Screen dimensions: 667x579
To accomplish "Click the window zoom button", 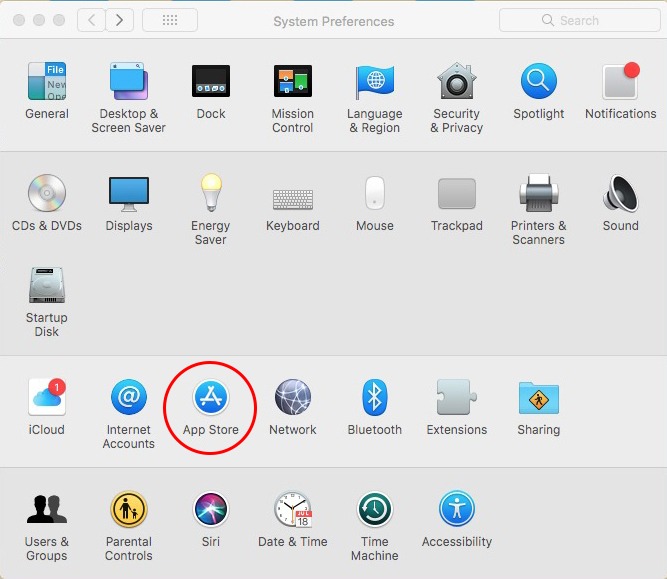I will click(59, 20).
